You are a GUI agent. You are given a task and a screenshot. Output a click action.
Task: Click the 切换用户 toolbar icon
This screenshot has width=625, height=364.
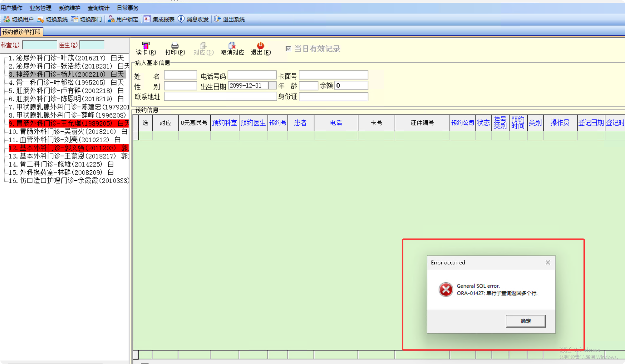click(x=7, y=19)
